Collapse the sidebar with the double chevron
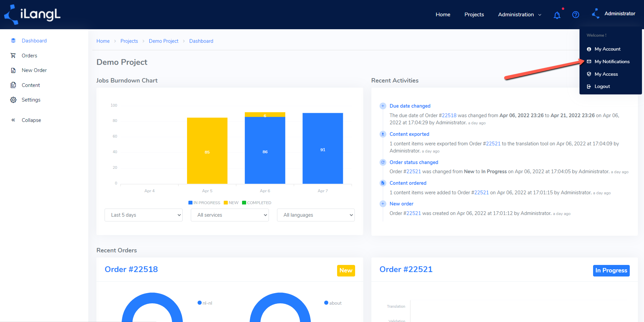The width and height of the screenshot is (644, 322). point(13,120)
